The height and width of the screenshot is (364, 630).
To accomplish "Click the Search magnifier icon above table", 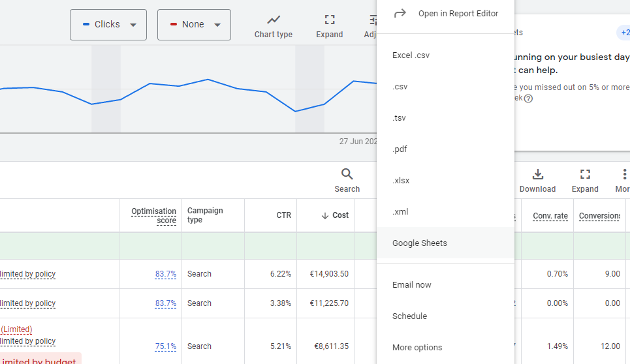I will (x=347, y=174).
